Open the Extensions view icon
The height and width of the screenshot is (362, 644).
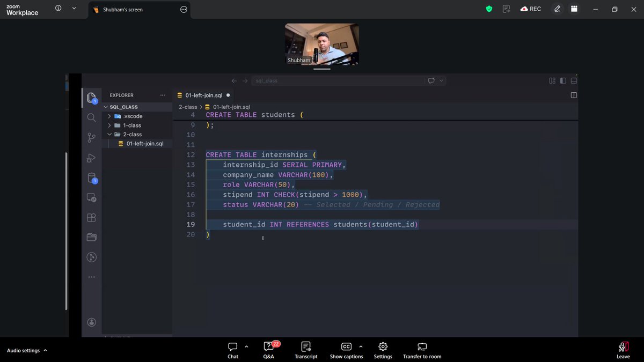(x=91, y=217)
